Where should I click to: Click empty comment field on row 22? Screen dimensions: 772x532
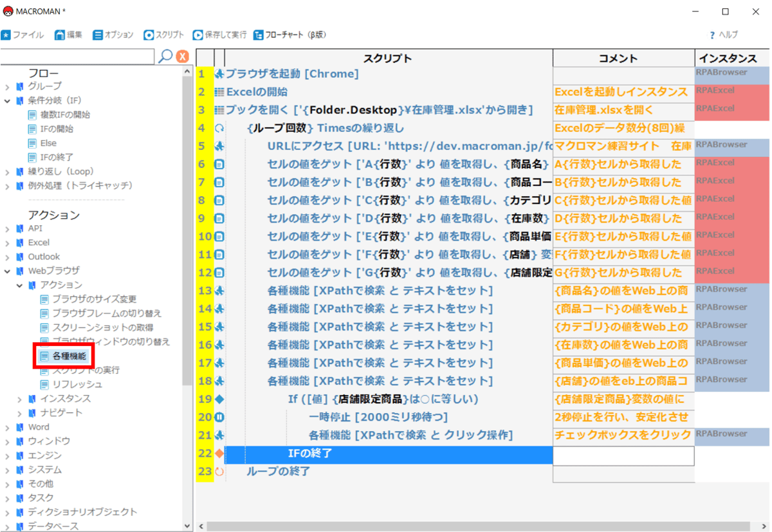[623, 455]
